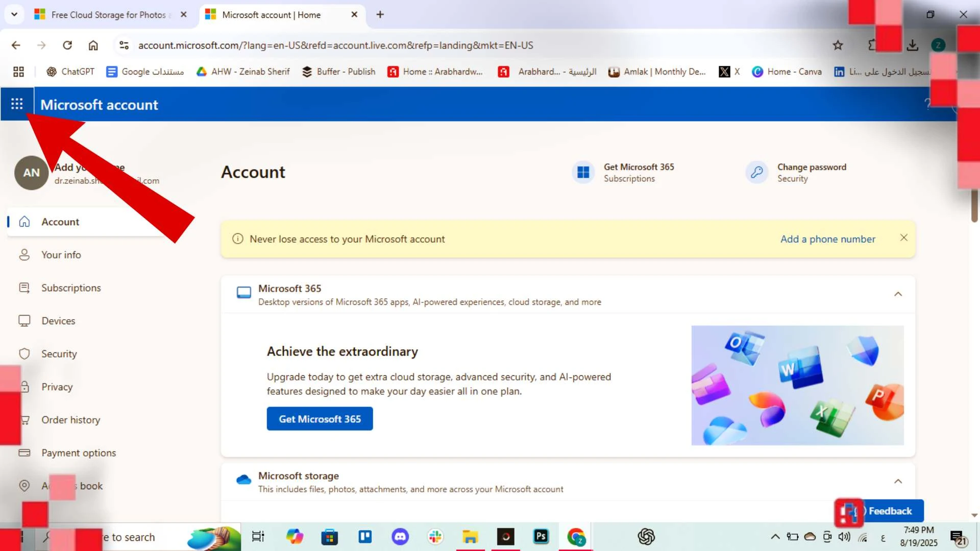Viewport: 980px width, 551px height.
Task: Click the Get Microsoft 365 button
Action: click(320, 419)
